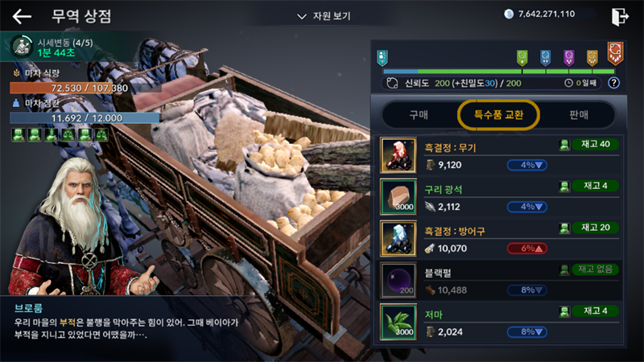Tap the 신뢰도 trust progress bar

point(498,72)
